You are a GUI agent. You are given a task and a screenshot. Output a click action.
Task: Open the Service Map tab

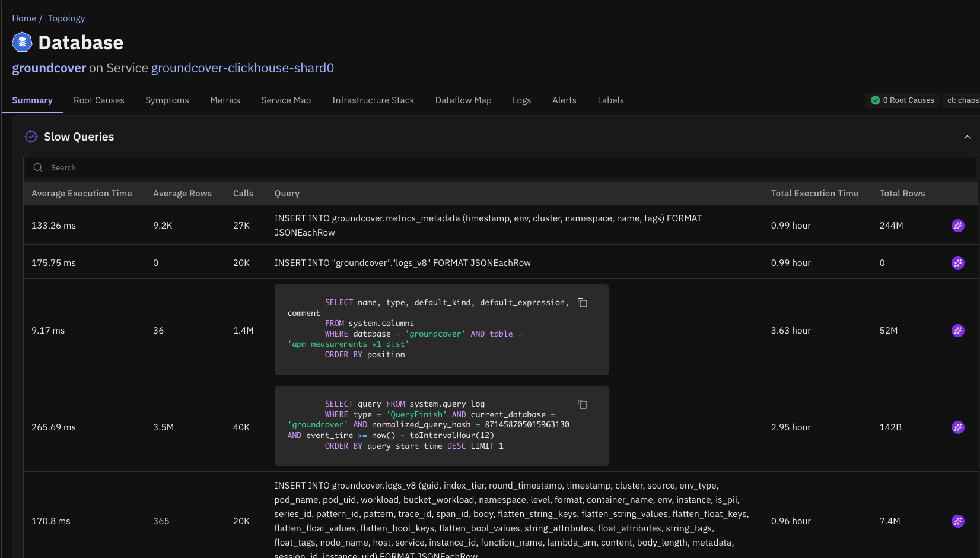pyautogui.click(x=286, y=100)
